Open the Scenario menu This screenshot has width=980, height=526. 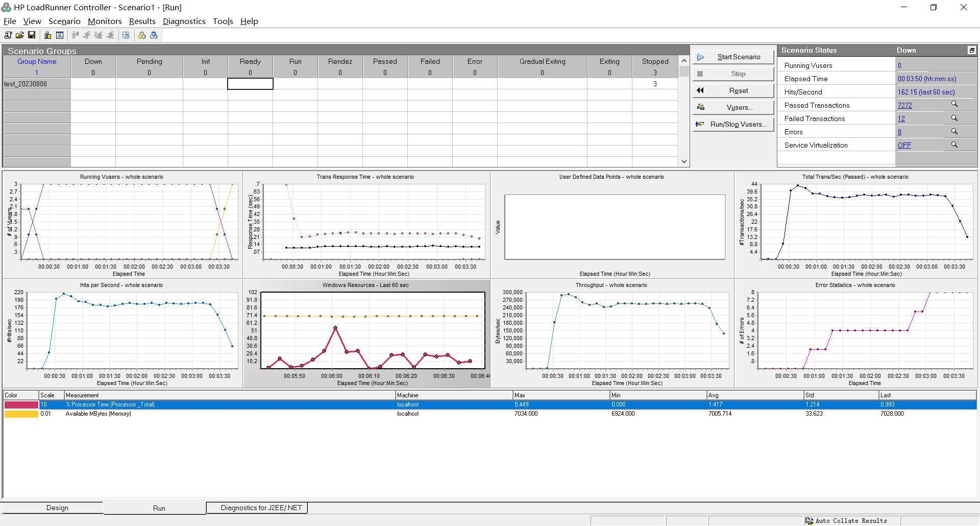tap(64, 21)
